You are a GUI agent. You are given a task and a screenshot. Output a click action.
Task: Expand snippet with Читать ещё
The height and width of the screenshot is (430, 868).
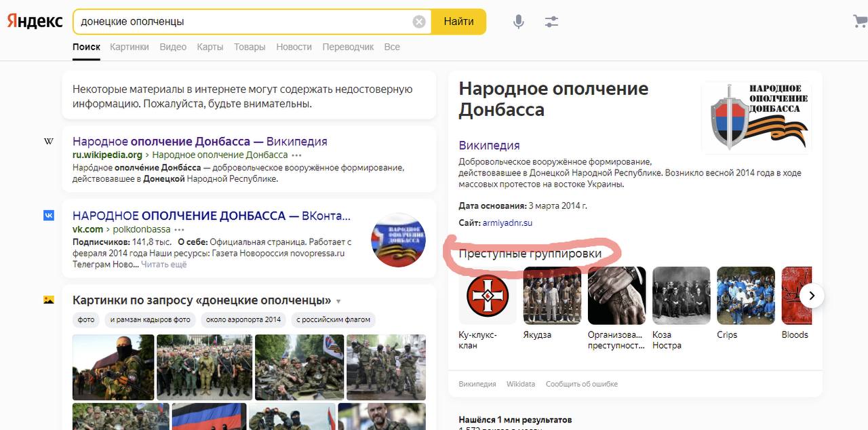pos(163,265)
